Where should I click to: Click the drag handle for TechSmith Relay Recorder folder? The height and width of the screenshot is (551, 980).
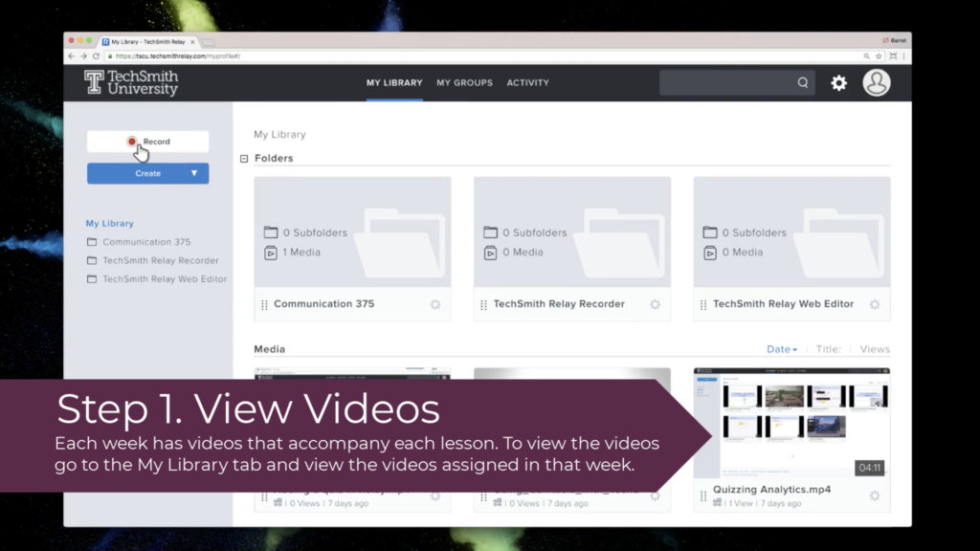pos(483,305)
